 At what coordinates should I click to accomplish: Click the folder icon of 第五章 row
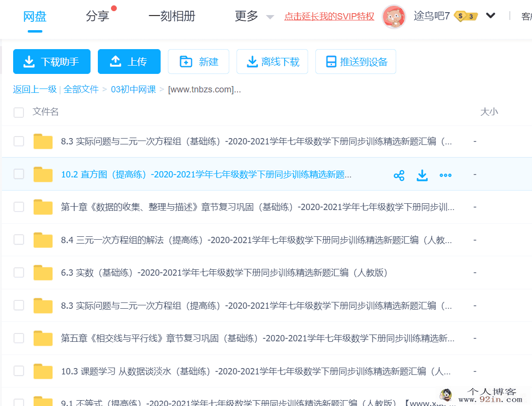click(43, 338)
